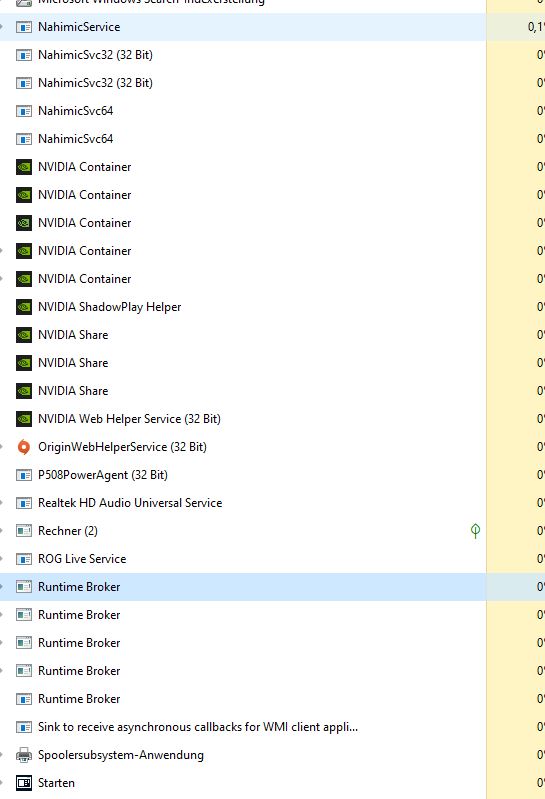
Task: Select the NVIDIA ShadowPlay Helper process name
Action: click(110, 307)
